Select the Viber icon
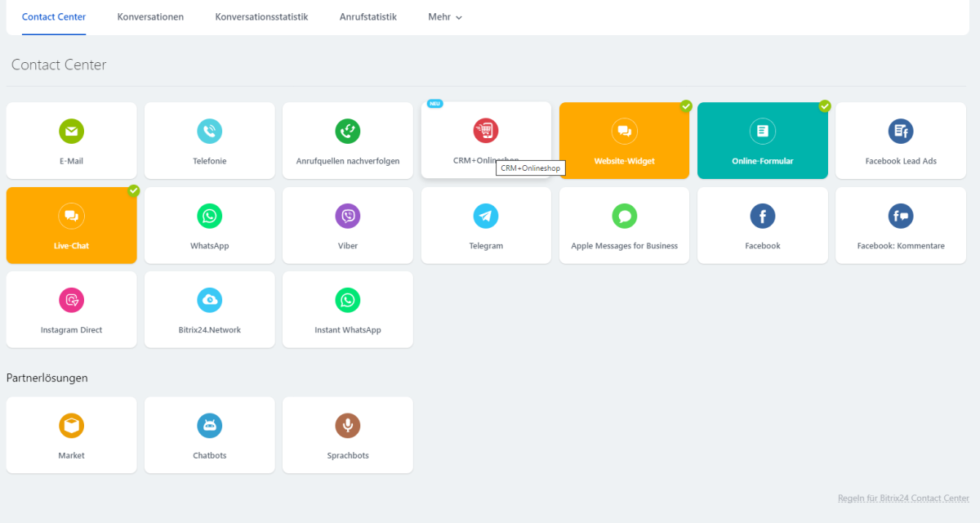 [348, 216]
